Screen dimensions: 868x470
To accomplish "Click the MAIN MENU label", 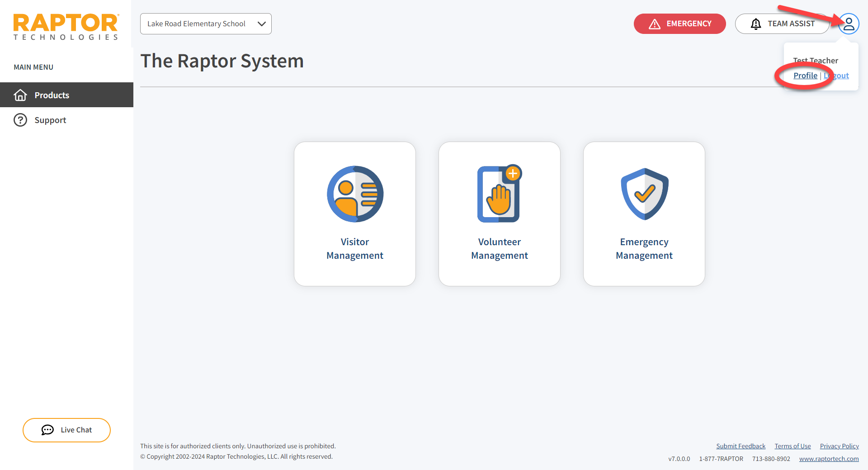I will pos(33,67).
